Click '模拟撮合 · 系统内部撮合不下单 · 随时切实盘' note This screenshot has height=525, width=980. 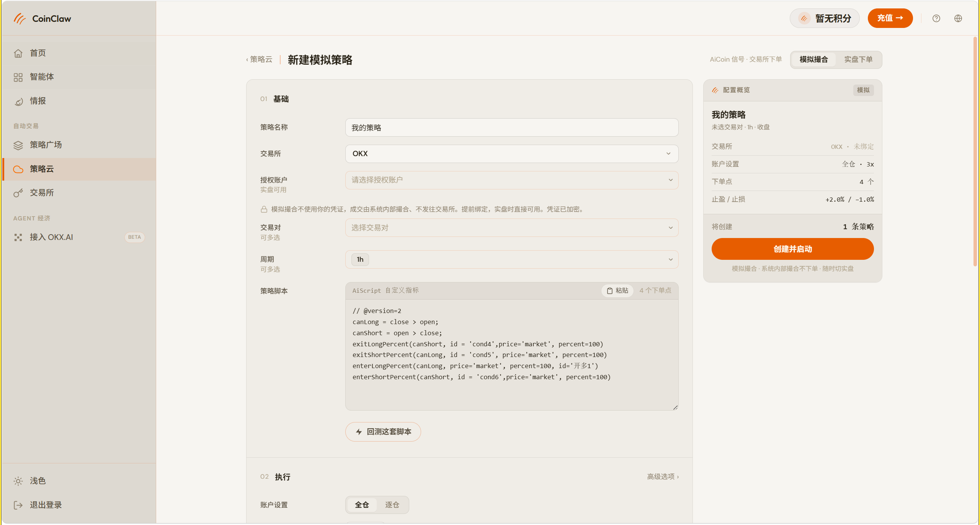click(792, 269)
